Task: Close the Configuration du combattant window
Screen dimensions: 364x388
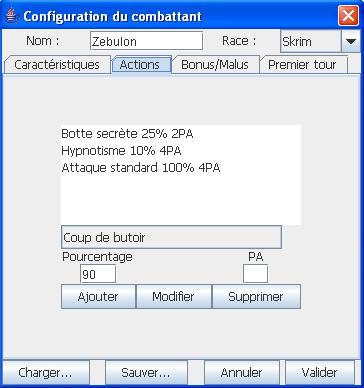Action: 348,16
